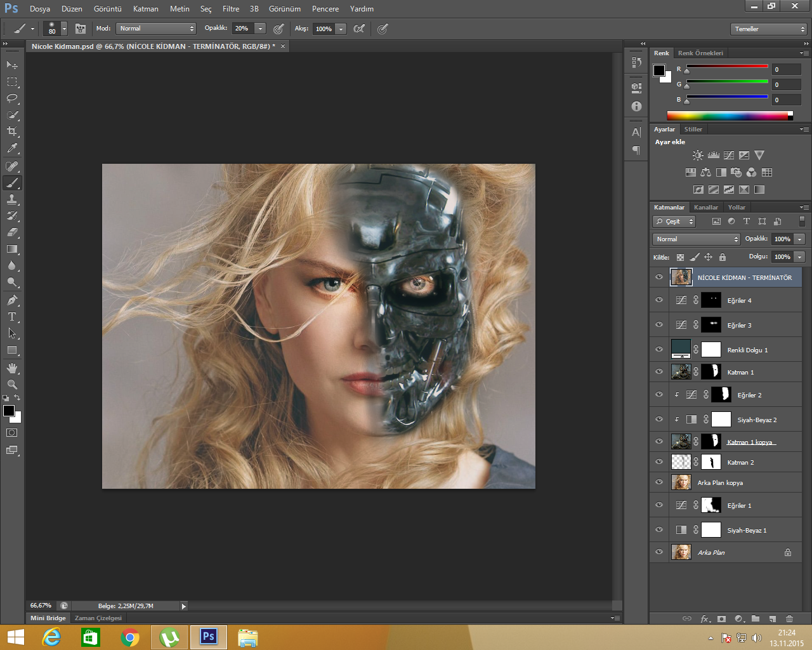Add a layer mask from panel bottom

coord(721,618)
